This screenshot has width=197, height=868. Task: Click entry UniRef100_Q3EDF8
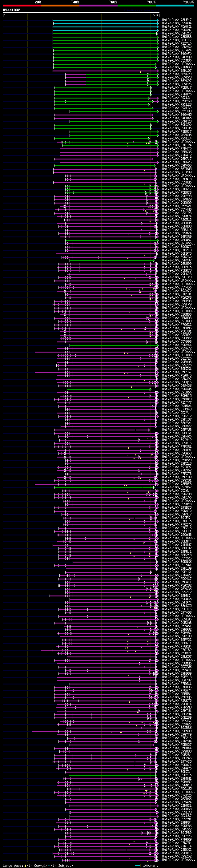coord(177,484)
